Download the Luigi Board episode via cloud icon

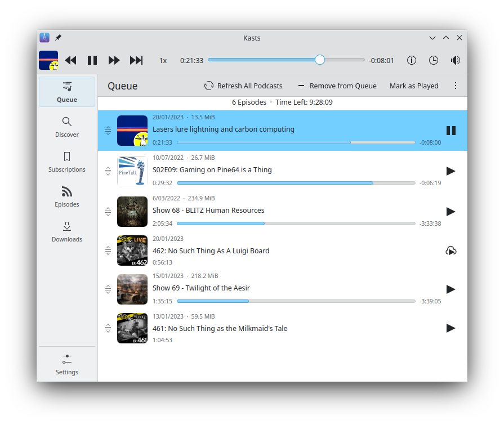(451, 250)
